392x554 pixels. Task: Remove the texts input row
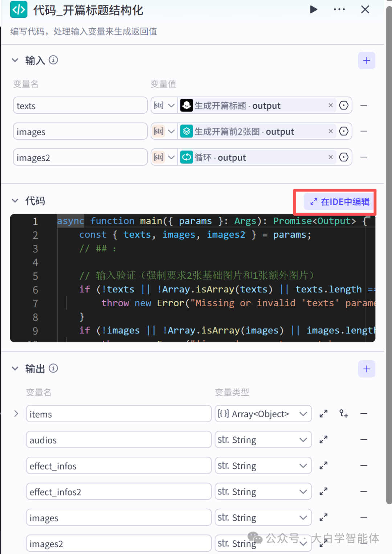click(x=364, y=105)
